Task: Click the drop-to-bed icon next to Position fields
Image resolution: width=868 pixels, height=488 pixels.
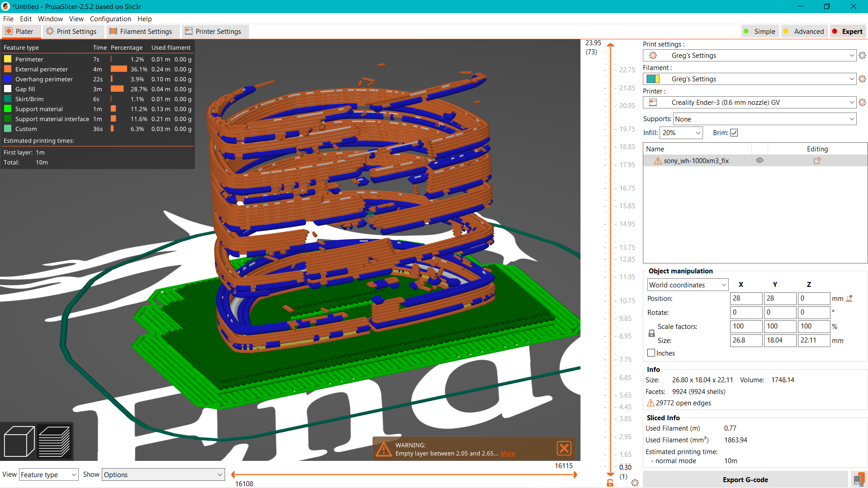Action: [849, 298]
